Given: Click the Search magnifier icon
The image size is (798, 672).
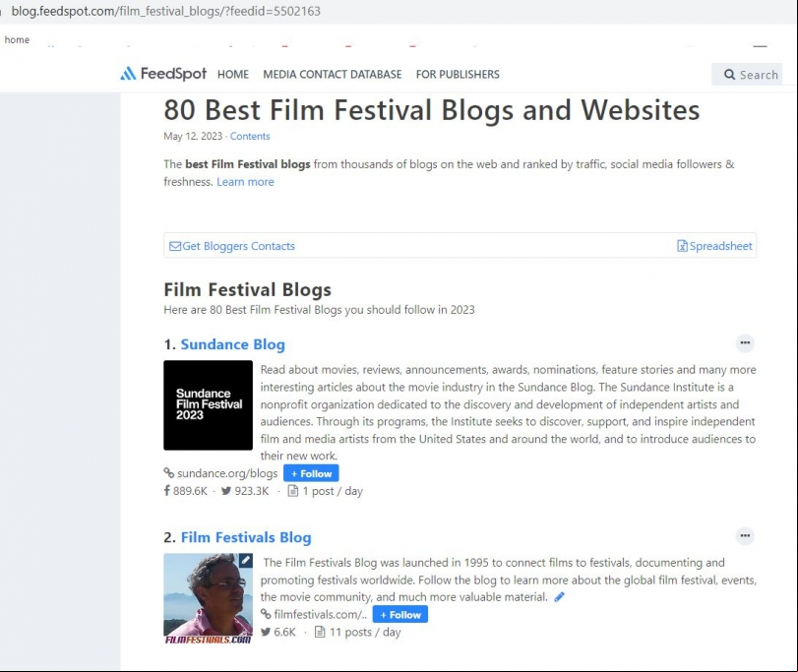Looking at the screenshot, I should (729, 75).
